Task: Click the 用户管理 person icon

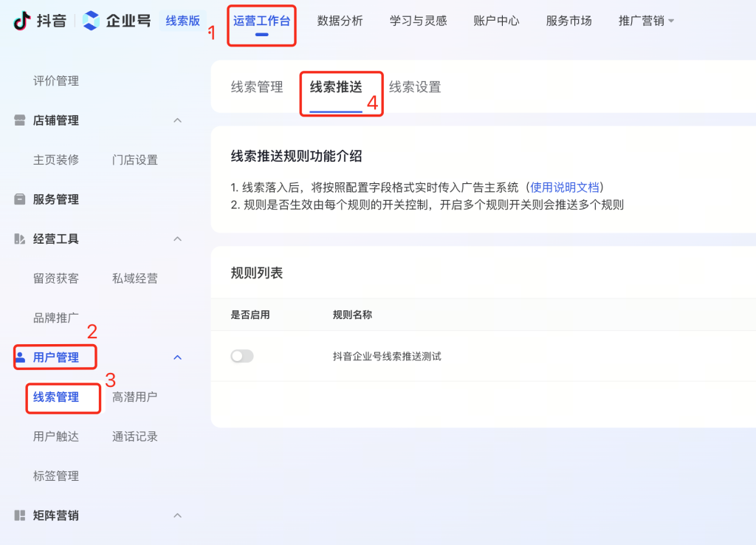Action: click(20, 357)
